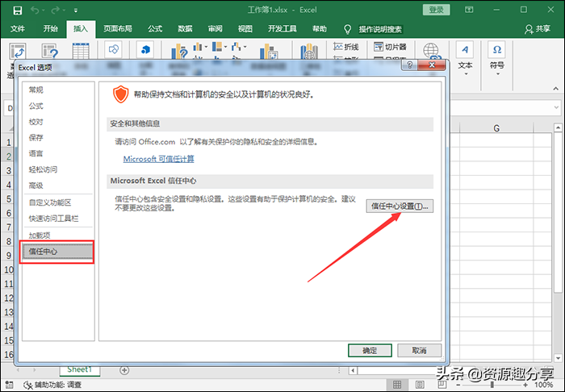
Task: Click the PivotChart icon
Action: tap(269, 52)
